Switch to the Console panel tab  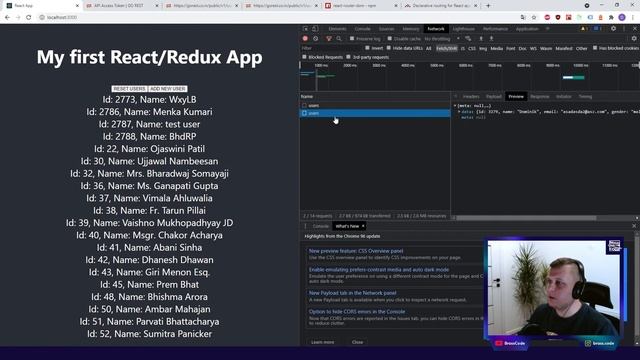coord(362,29)
